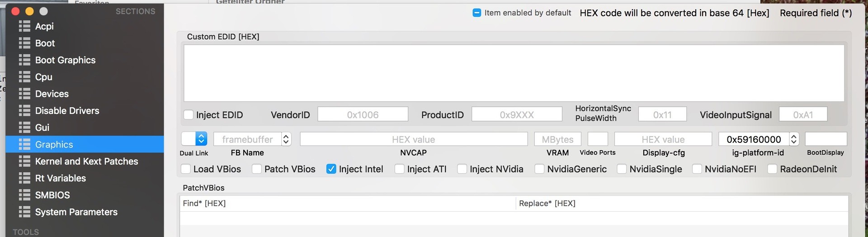This screenshot has height=237, width=868.
Task: Click into the Custom EDID text area
Action: [514, 73]
